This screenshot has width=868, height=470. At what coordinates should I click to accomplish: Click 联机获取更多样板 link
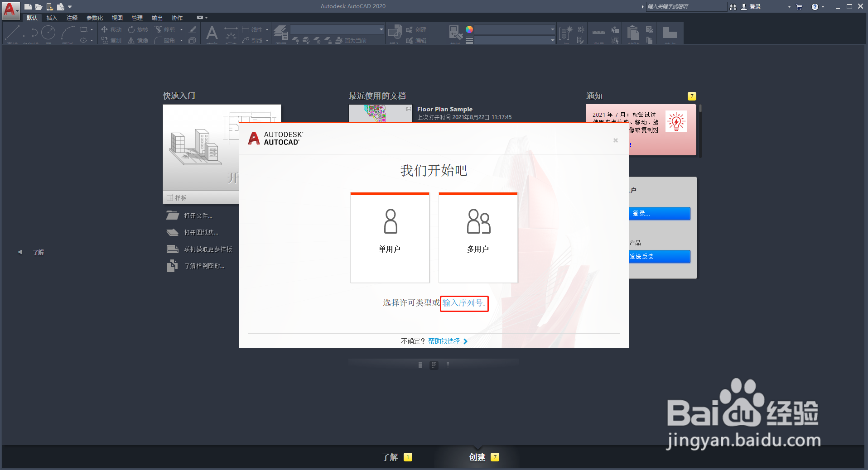[199, 249]
